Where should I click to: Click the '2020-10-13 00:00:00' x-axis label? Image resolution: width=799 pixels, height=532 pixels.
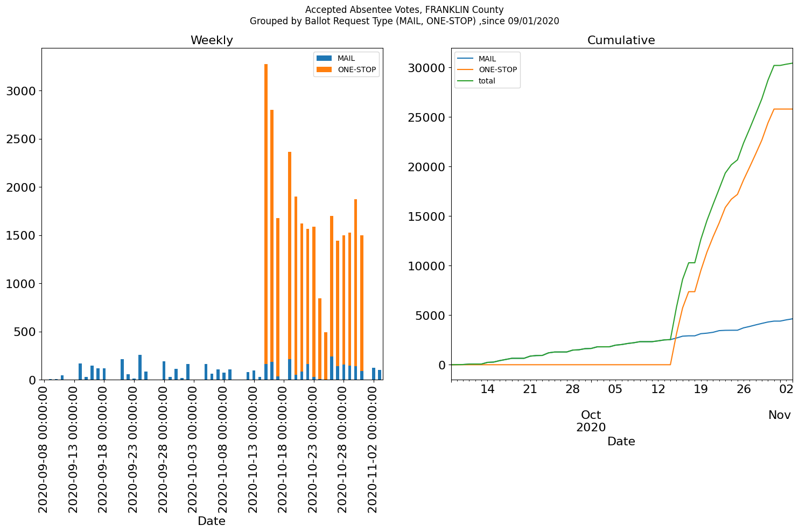254,449
